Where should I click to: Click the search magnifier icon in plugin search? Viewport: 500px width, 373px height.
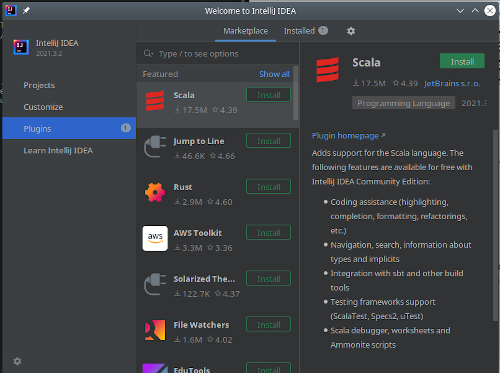(148, 53)
